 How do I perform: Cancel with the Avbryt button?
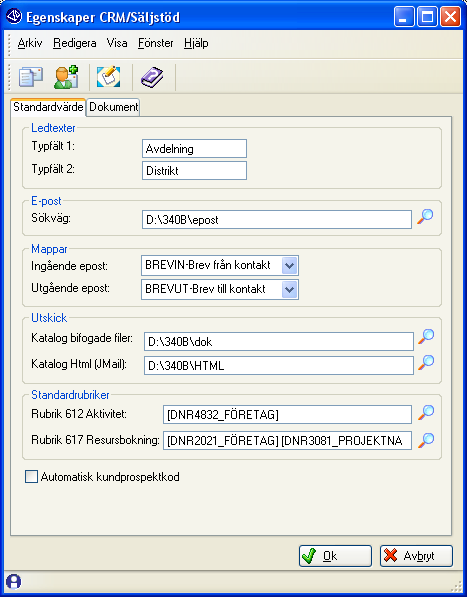(x=416, y=556)
